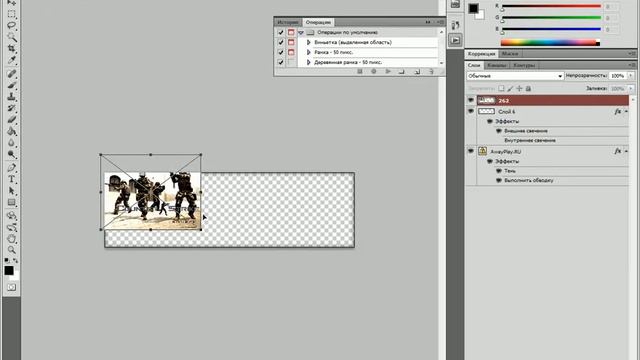640x360 pixels.
Task: Click the lock all padlock icon
Action: [x=528, y=88]
